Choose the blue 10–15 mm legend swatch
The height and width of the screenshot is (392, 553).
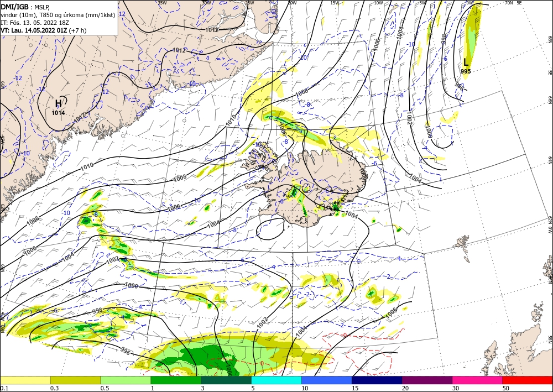click(327, 380)
